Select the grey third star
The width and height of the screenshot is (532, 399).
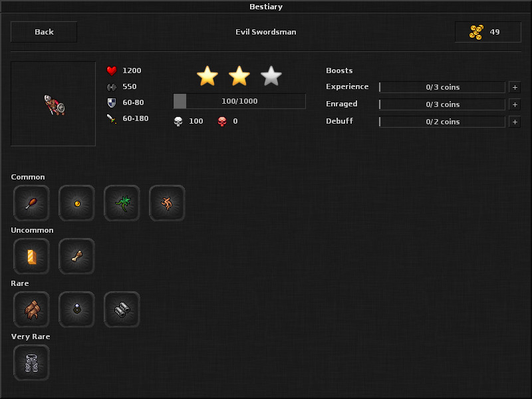coord(271,76)
